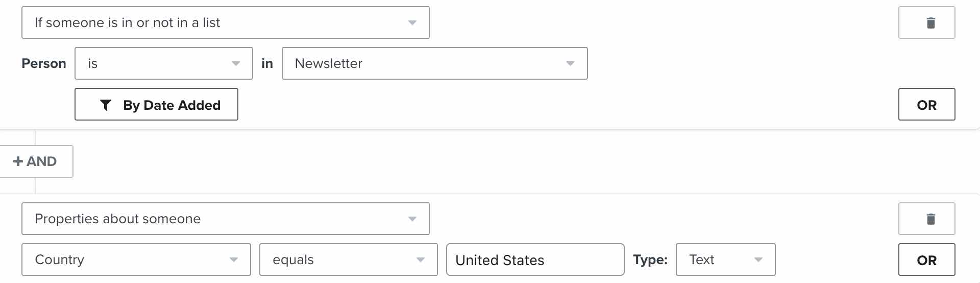Click the "in" label before Newsletter
The width and height of the screenshot is (980, 283).
pos(267,63)
